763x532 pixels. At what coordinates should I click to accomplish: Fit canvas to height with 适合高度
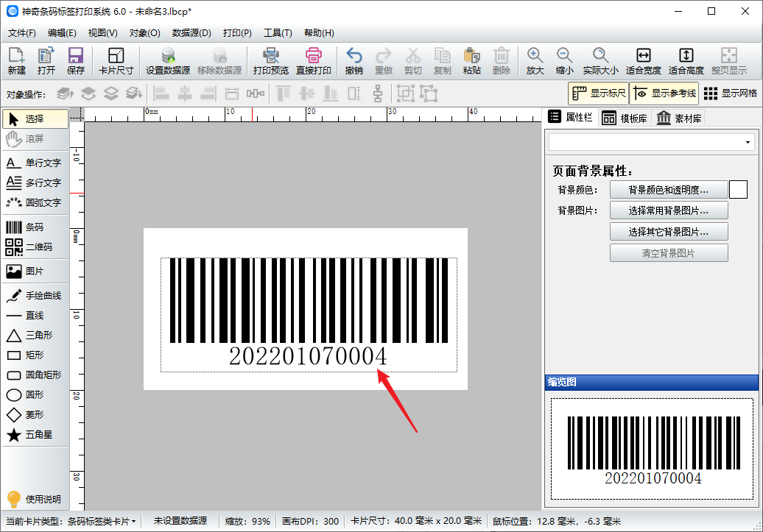(686, 61)
